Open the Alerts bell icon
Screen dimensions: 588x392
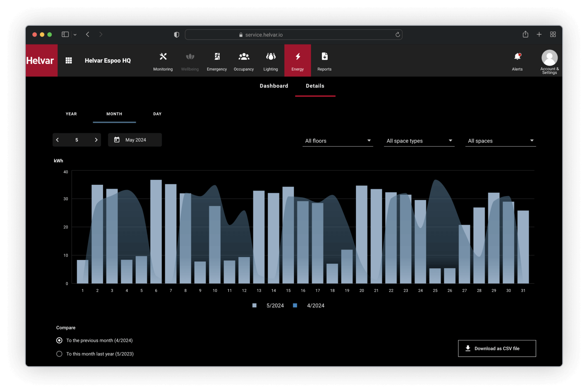(517, 57)
